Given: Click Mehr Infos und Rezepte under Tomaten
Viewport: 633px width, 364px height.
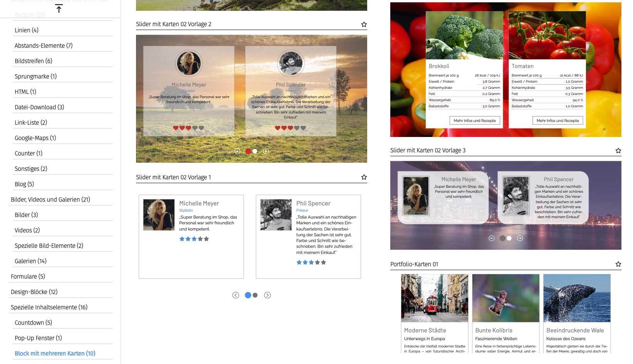Looking at the screenshot, I should pyautogui.click(x=557, y=120).
